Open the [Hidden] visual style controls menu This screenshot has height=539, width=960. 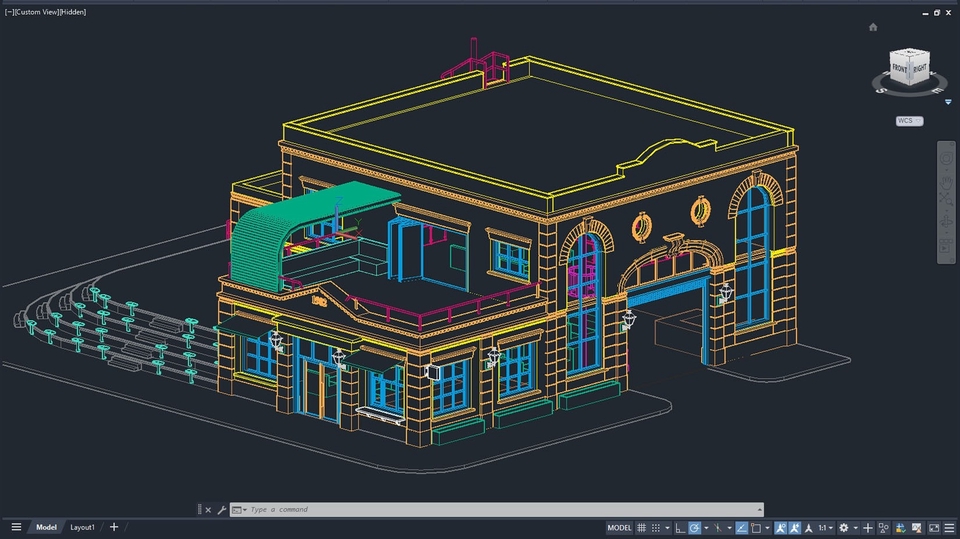[73, 12]
